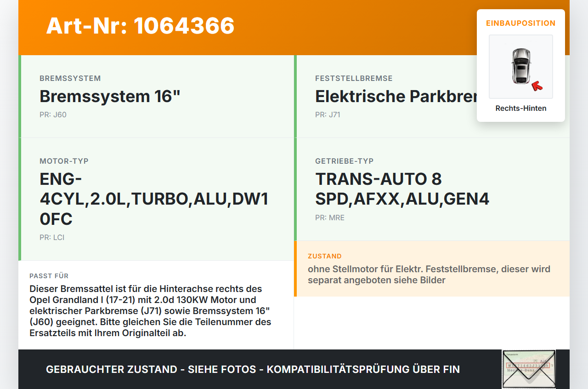The image size is (588, 389).
Task: Select the motor type ENG-4CYL text
Action: coord(154,199)
